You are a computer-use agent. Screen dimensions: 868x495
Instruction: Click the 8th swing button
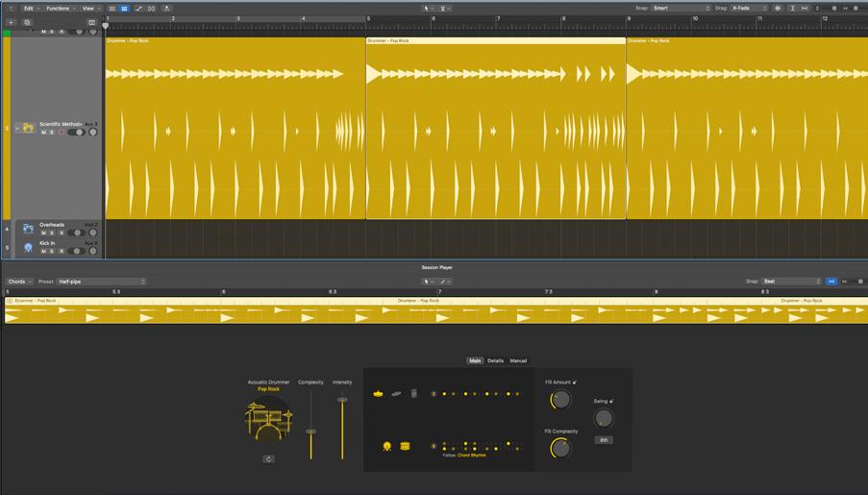[604, 441]
